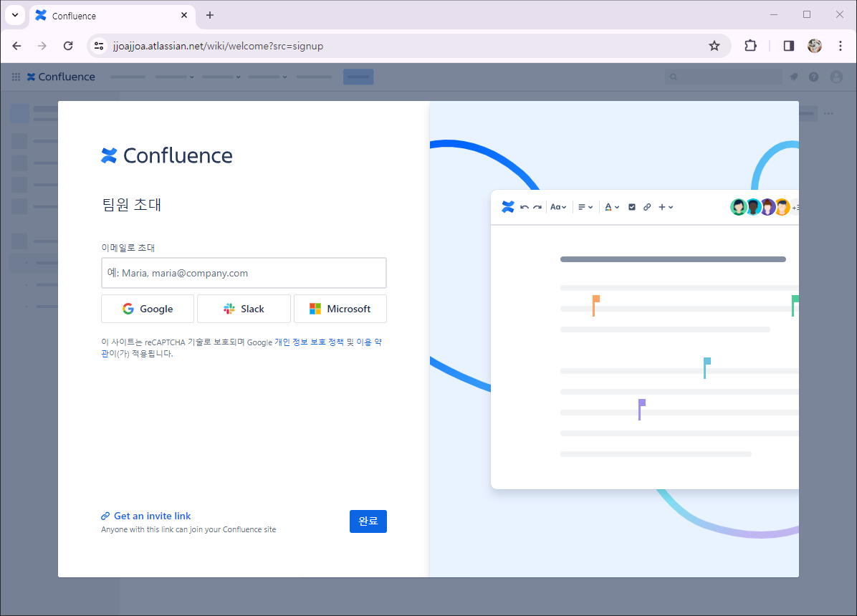857x616 pixels.
Task: Close the Confluence browser tab
Action: click(x=184, y=15)
